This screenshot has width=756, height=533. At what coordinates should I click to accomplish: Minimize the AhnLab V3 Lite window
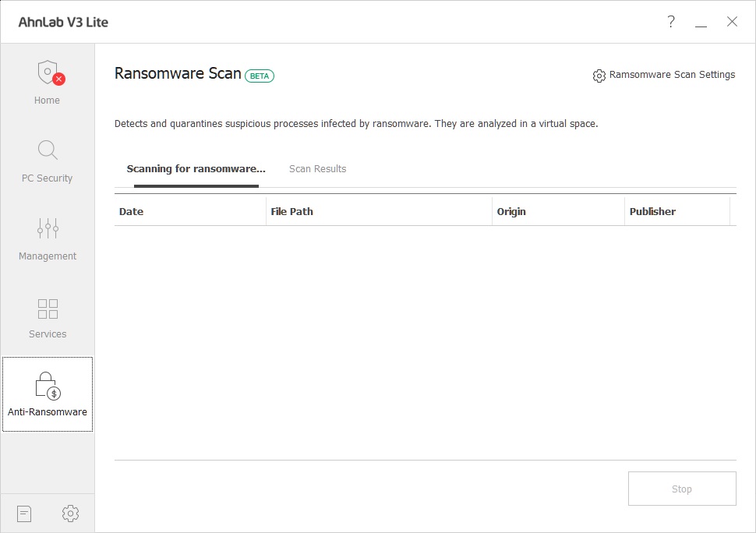coord(701,23)
